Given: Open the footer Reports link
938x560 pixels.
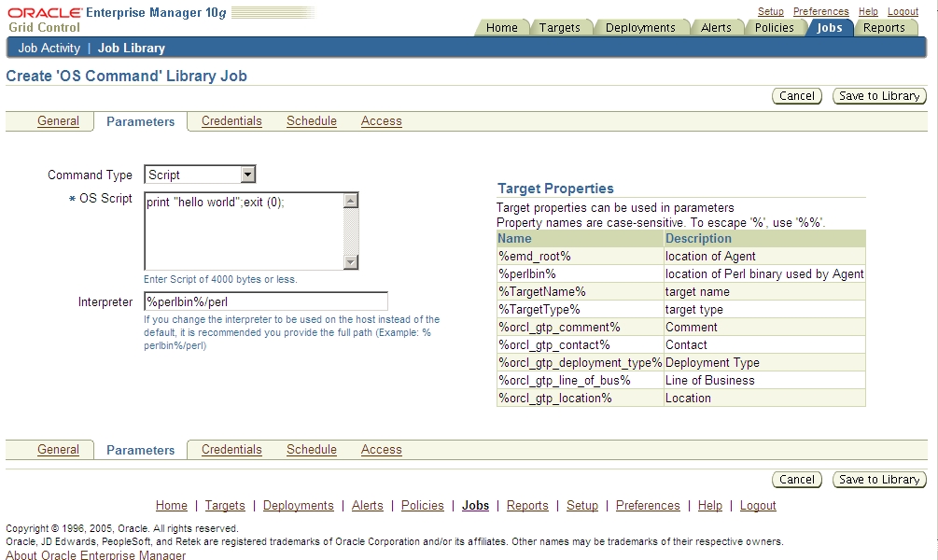Looking at the screenshot, I should tap(527, 506).
